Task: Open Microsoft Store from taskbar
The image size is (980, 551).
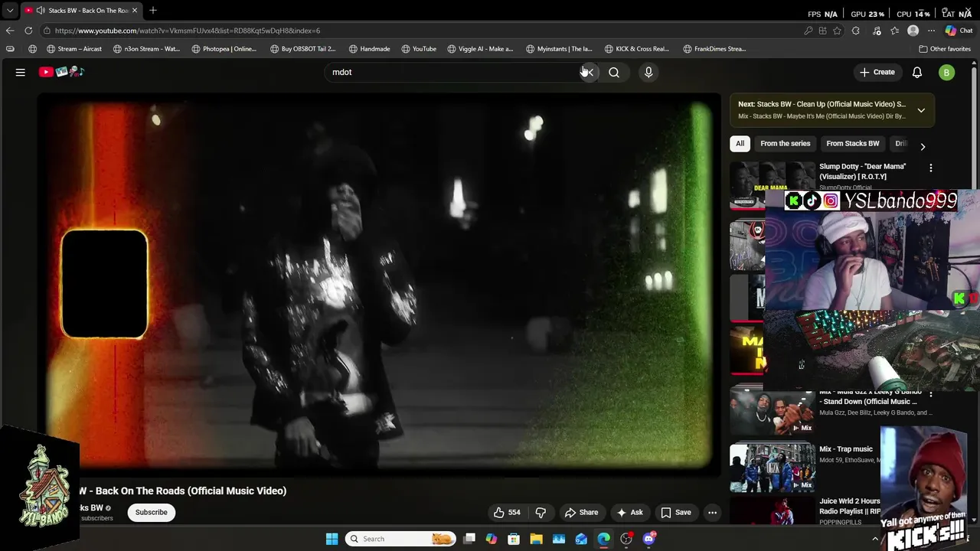Action: pyautogui.click(x=514, y=539)
